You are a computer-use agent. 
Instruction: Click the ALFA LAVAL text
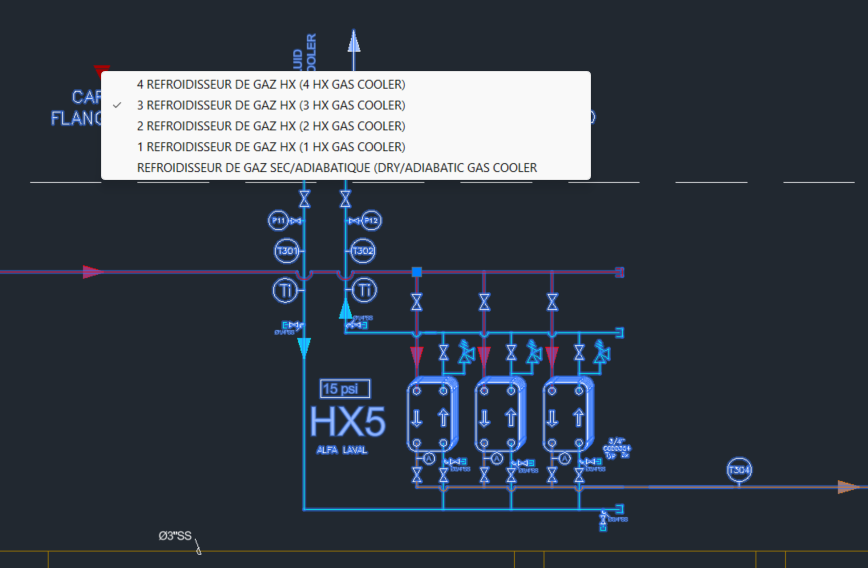click(342, 450)
